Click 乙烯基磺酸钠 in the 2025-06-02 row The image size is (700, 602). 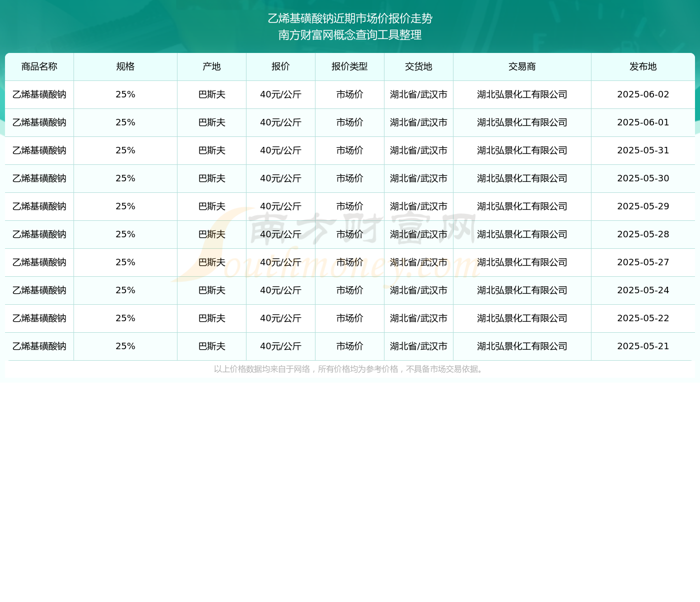coord(39,94)
